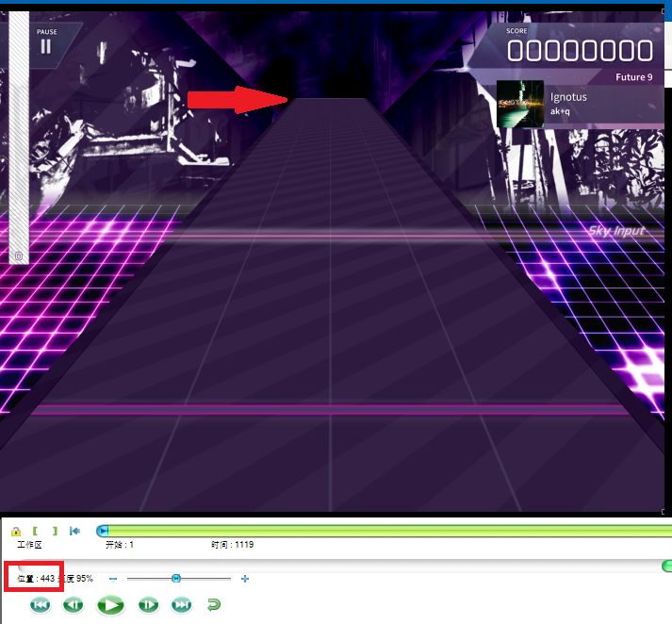The image size is (672, 624).
Task: Click the 时间: 1119 duration label
Action: (232, 545)
